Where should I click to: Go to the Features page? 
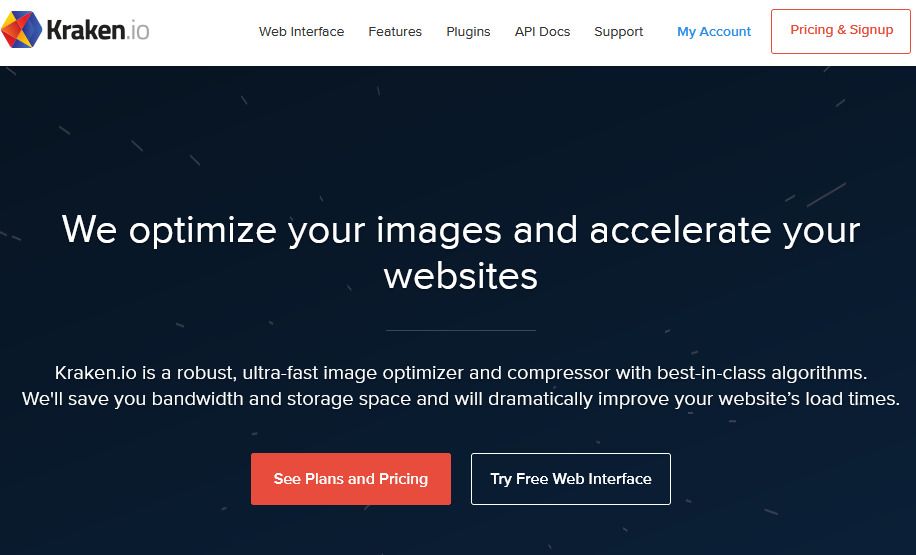click(395, 32)
